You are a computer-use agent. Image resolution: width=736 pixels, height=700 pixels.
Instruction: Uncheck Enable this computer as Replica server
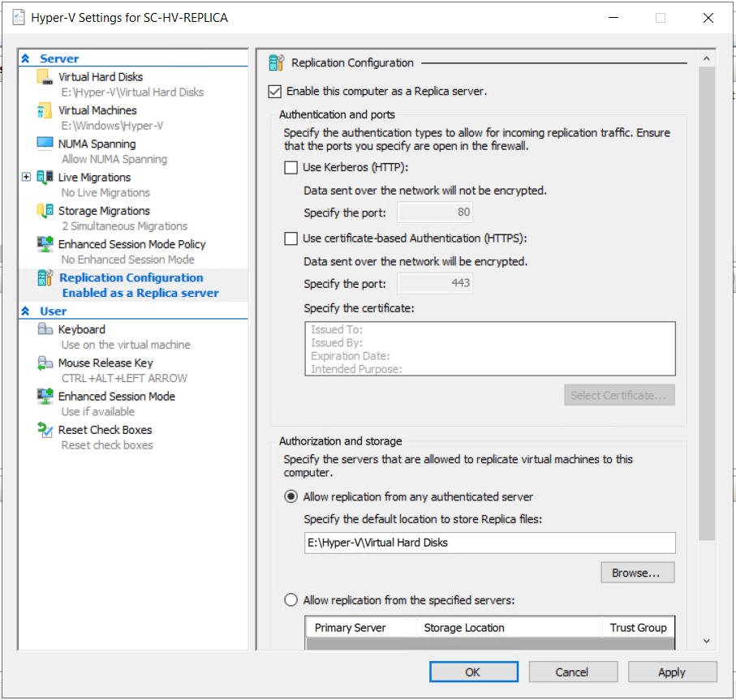tap(274, 91)
